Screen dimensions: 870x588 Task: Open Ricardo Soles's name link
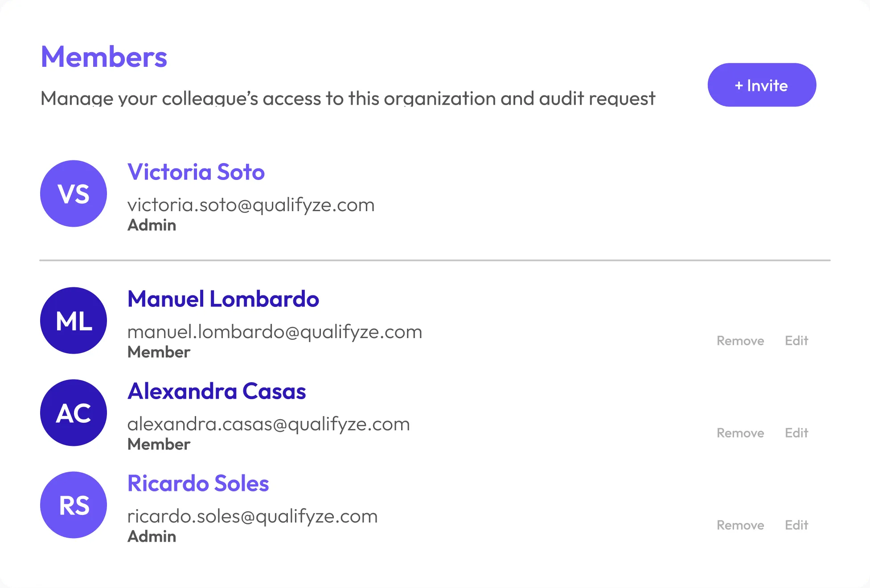pos(198,483)
